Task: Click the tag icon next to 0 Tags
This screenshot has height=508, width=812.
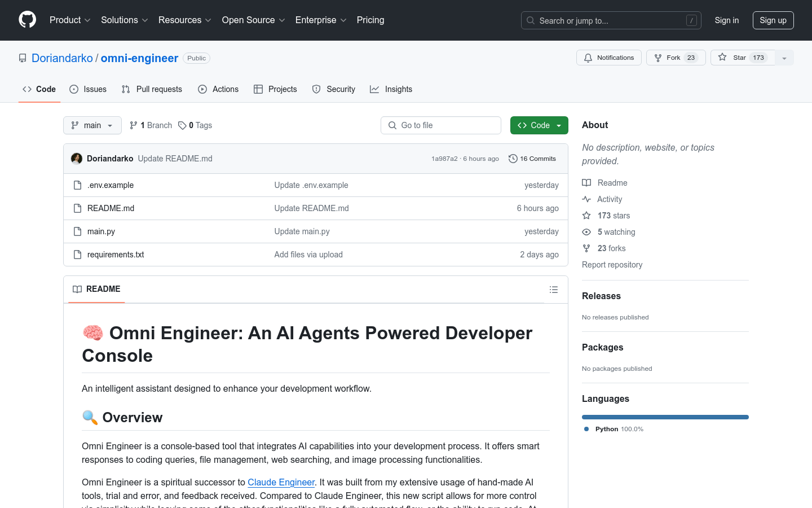Action: (182, 125)
